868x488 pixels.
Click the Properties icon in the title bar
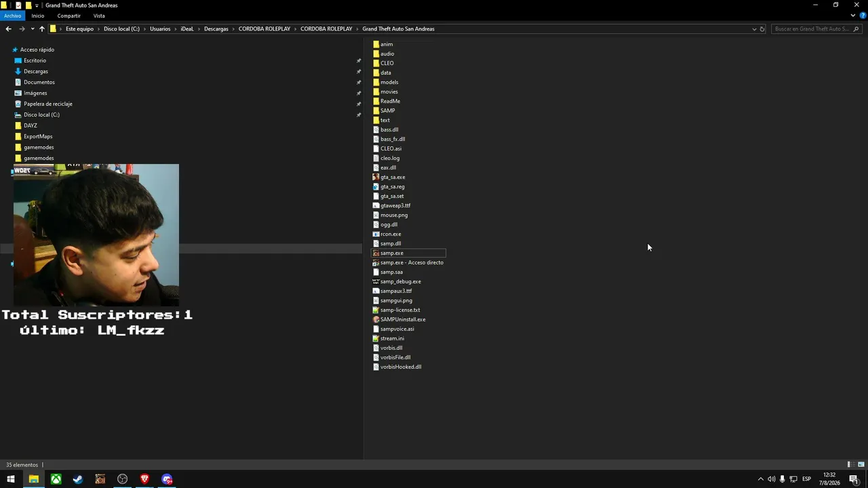tap(18, 5)
